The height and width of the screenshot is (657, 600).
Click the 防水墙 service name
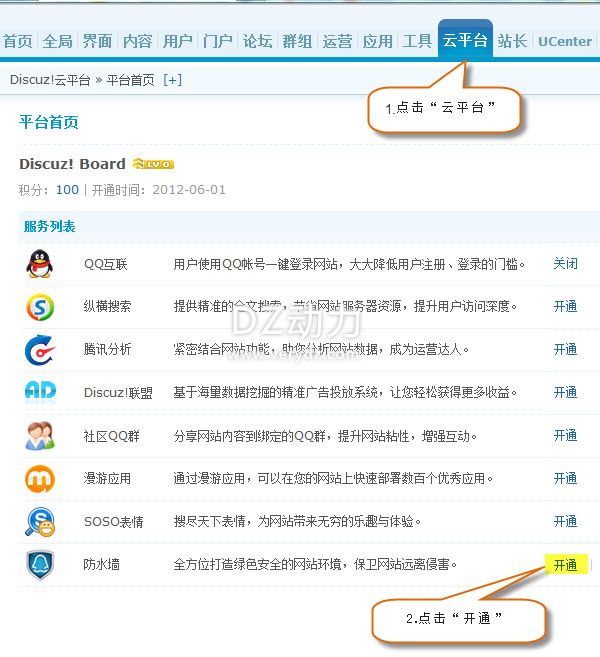click(101, 564)
